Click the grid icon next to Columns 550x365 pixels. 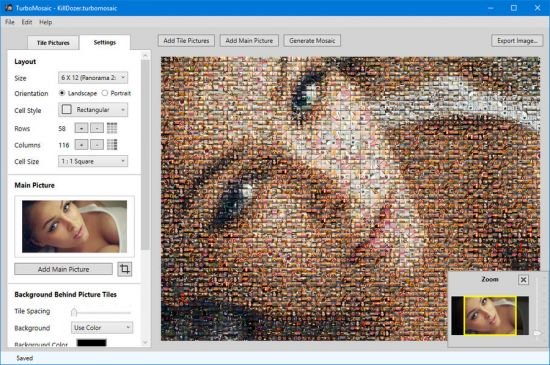112,145
